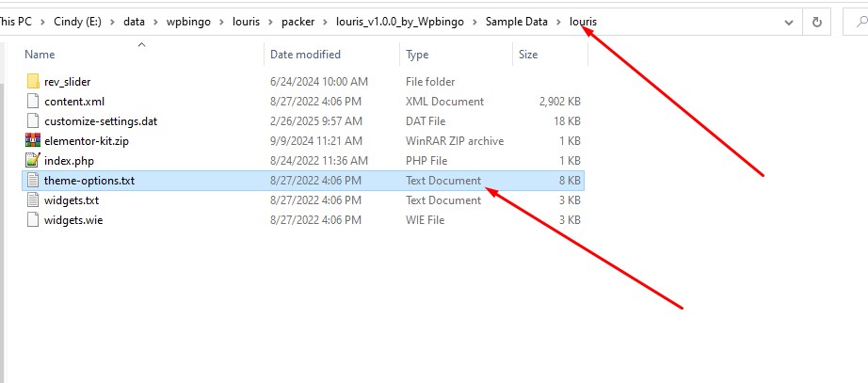
Task: Click the content.xml file icon
Action: [x=33, y=102]
